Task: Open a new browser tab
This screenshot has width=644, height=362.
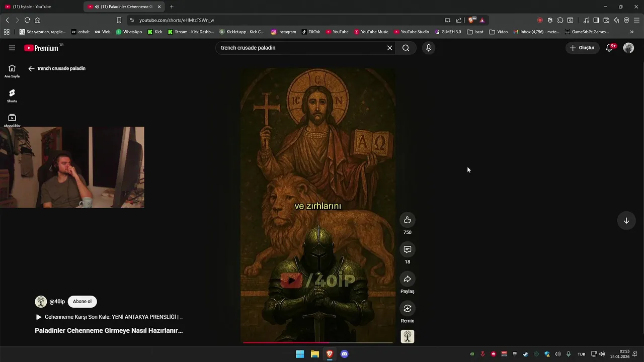Action: coord(172,7)
